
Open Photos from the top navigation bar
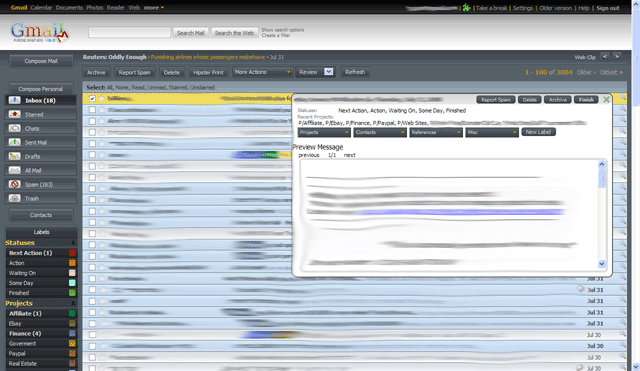94,7
